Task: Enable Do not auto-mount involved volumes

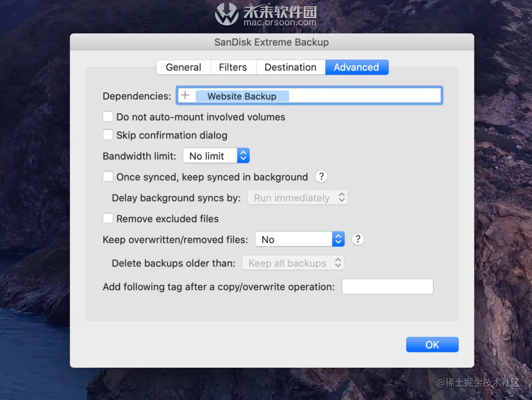Action: pos(108,116)
